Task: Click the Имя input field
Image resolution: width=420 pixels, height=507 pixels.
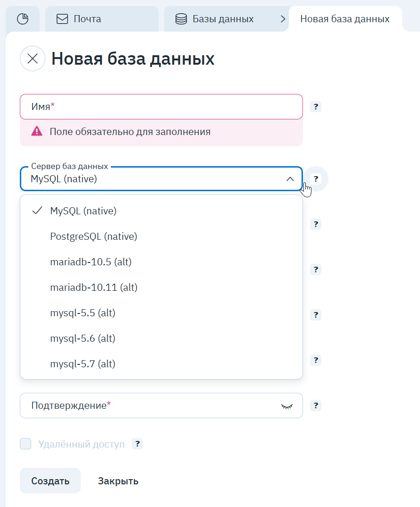Action: [x=161, y=107]
